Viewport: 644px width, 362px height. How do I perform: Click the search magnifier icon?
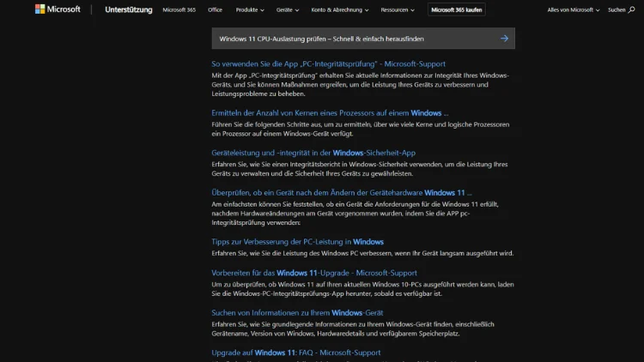coord(631,9)
